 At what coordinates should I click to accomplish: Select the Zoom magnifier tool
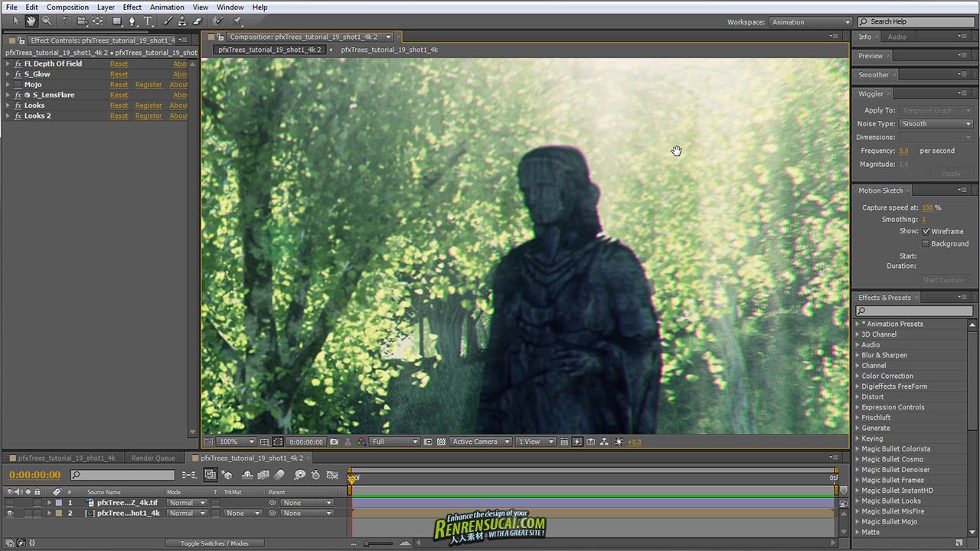point(47,21)
